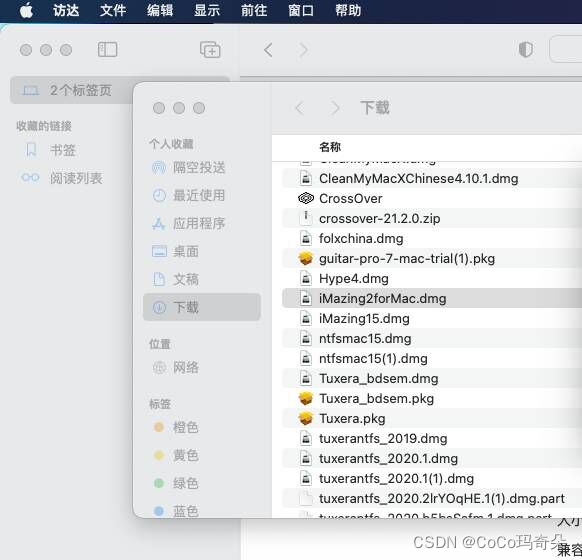Screen dimensions: 582x560
Task: Open the 文件 menu
Action: (113, 10)
